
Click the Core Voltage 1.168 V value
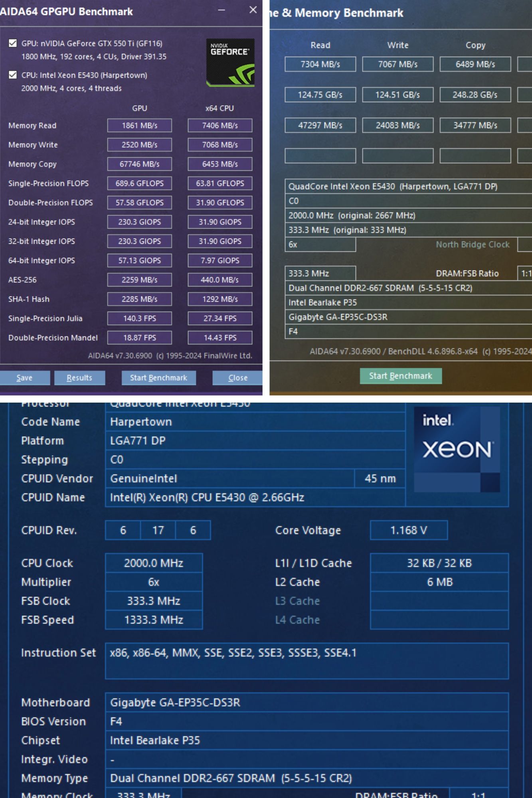pos(409,530)
